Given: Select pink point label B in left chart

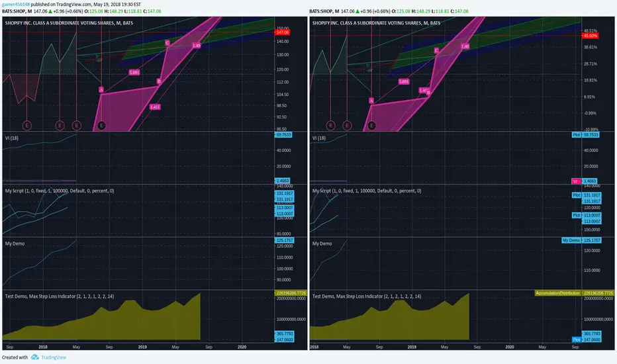Looking at the screenshot, I should tap(159, 81).
